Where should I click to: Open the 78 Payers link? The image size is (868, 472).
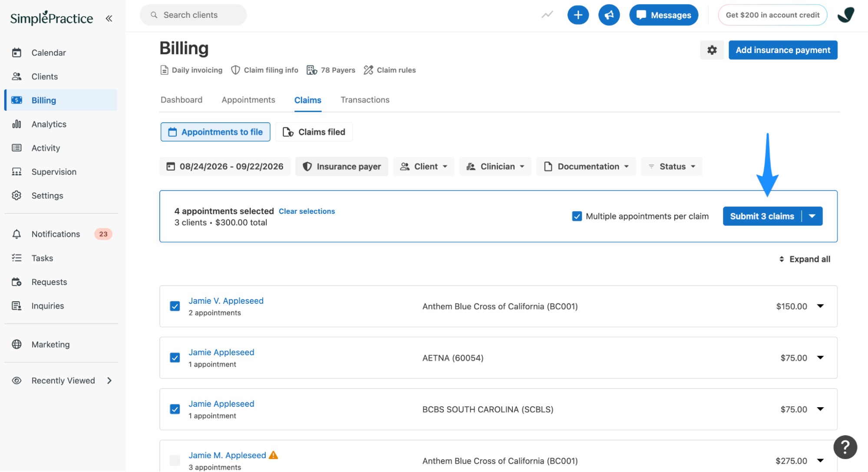tap(331, 70)
